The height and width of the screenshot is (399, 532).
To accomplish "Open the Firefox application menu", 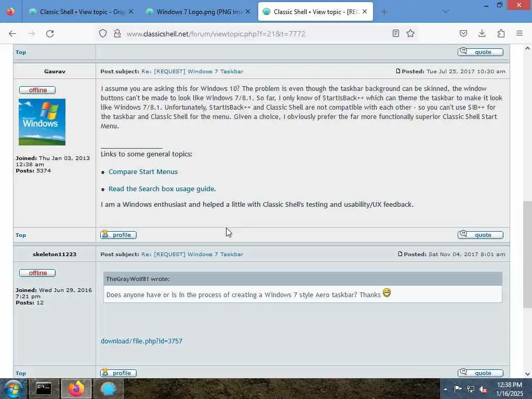I will [520, 33].
